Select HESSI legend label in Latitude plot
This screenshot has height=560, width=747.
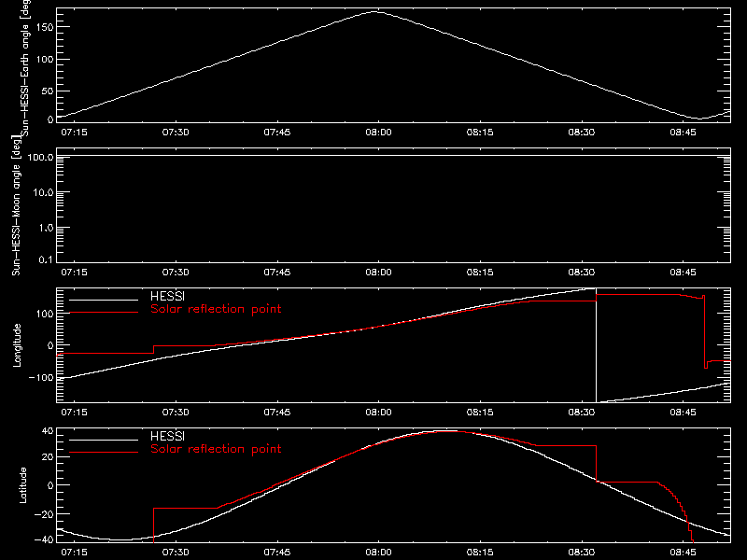coord(167,436)
